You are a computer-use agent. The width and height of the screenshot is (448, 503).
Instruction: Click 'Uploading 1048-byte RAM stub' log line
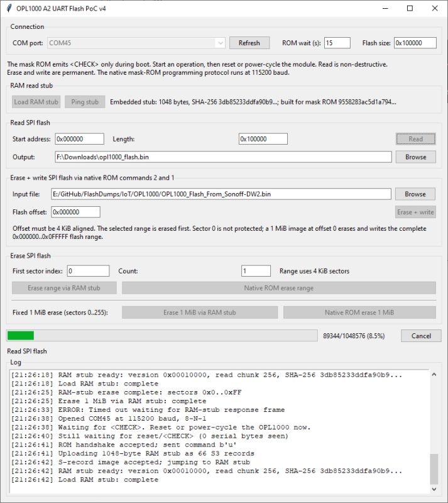click(133, 453)
